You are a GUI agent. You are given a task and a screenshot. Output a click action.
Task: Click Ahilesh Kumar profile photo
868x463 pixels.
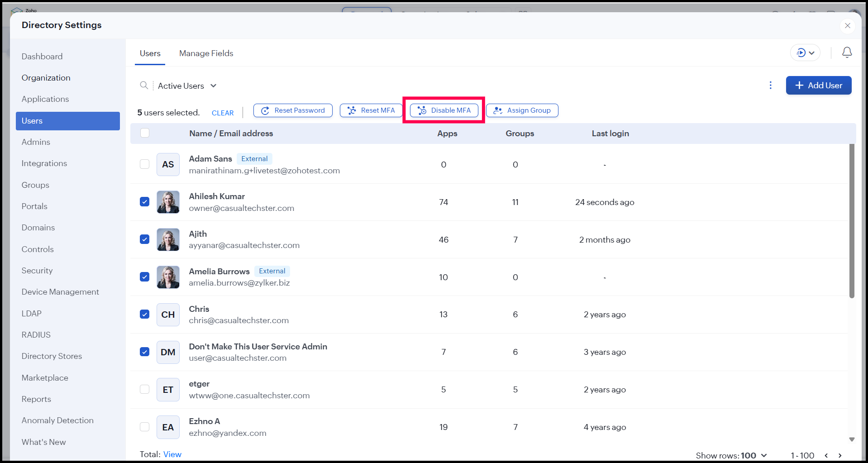[x=168, y=202]
